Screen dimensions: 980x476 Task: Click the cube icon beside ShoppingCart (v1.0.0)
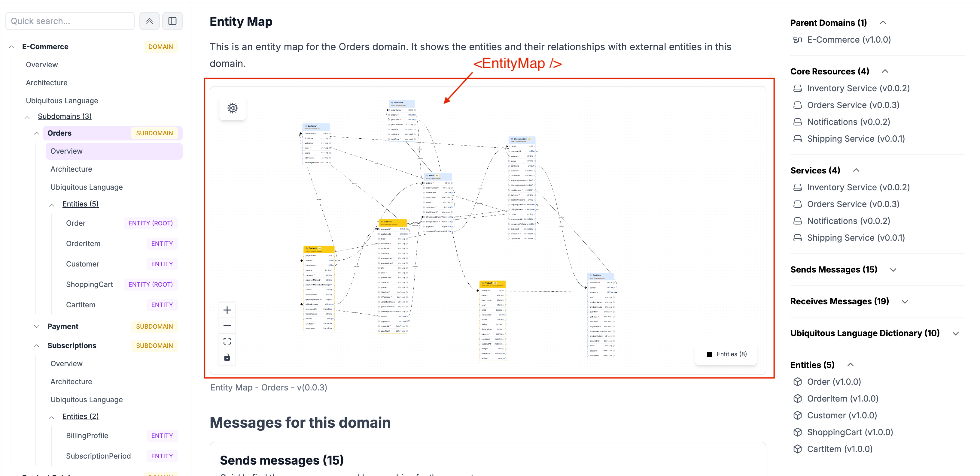coord(798,432)
